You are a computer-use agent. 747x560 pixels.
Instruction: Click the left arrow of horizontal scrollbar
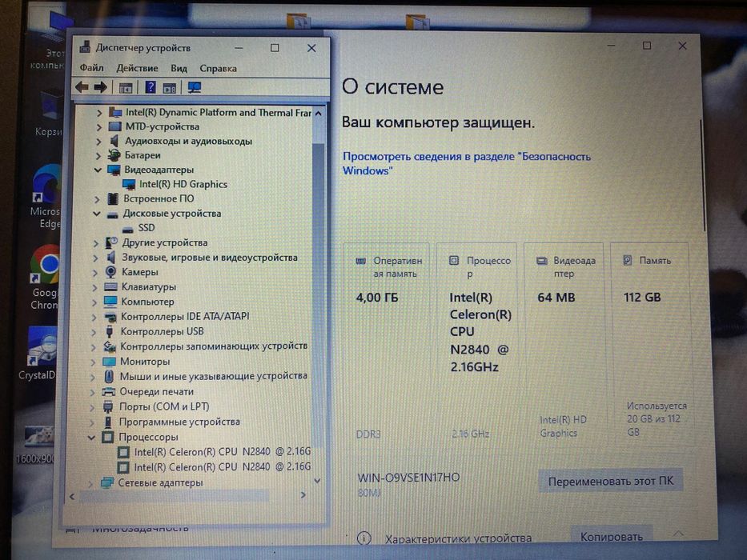[x=72, y=496]
